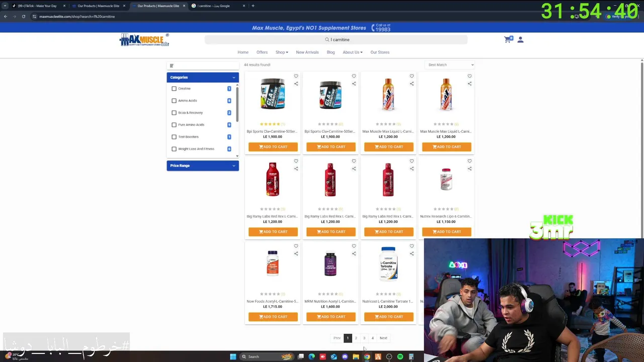Share the five-star rated Bpi Sports Cla+Carnitine
This screenshot has width=644, height=362.
296,83
